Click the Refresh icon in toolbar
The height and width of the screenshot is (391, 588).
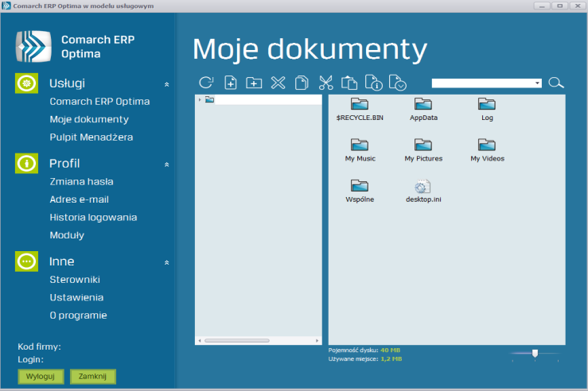(x=206, y=83)
